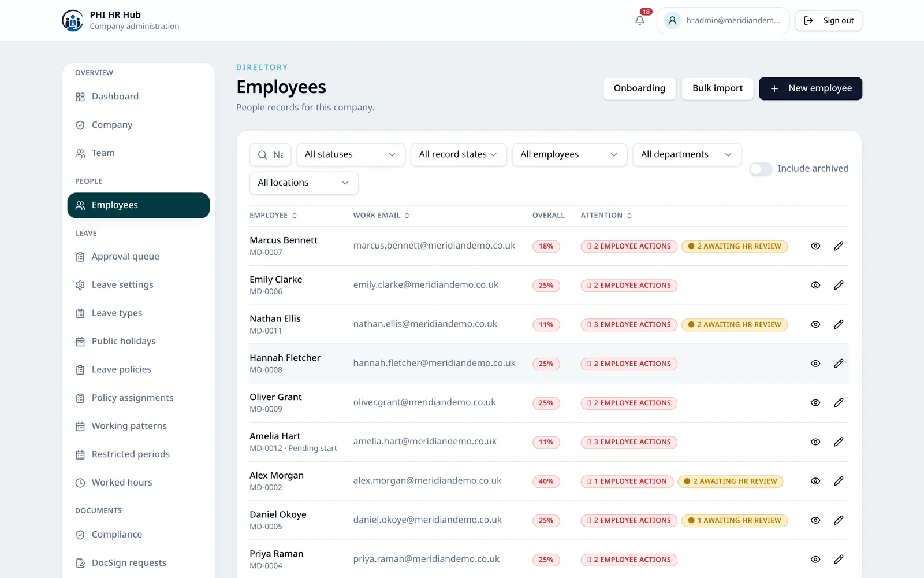Expand the All locations dropdown
This screenshot has height=578, width=924.
coord(304,183)
